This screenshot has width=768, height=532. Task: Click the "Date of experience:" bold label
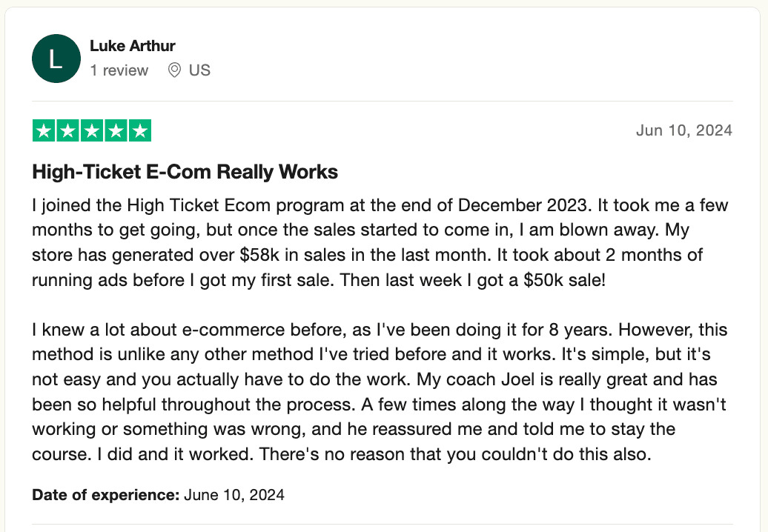click(106, 494)
